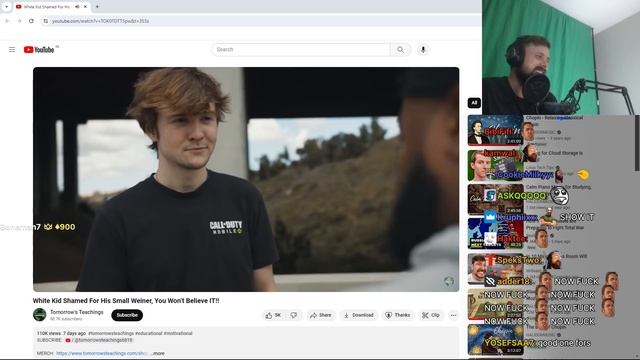
Task: Close the White Kid Shamed browser tab
Action: (x=85, y=7)
